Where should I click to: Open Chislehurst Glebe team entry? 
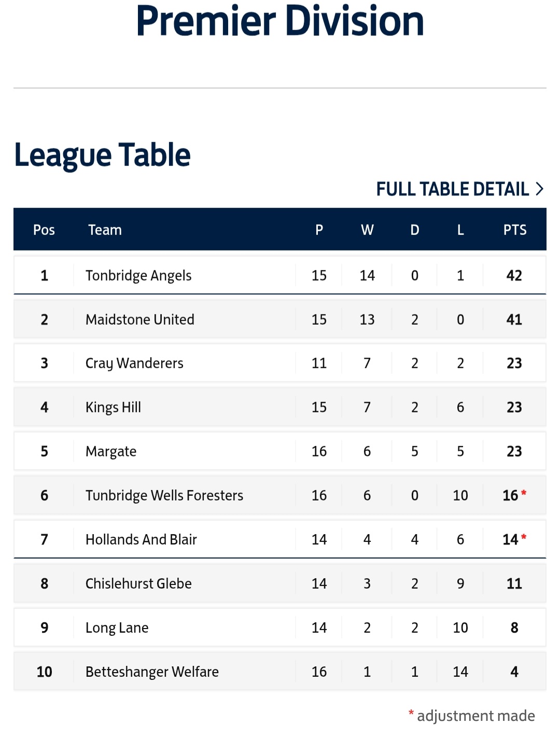[138, 583]
